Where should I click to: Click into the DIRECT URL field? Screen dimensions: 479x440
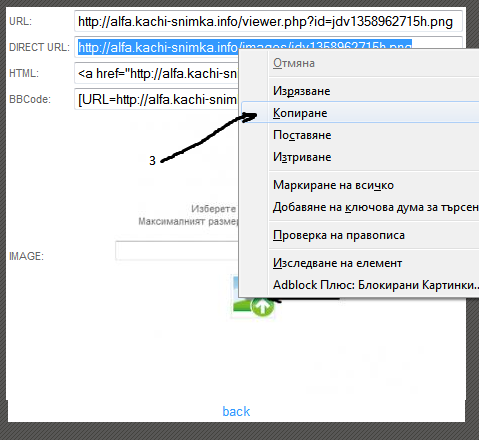click(157, 47)
